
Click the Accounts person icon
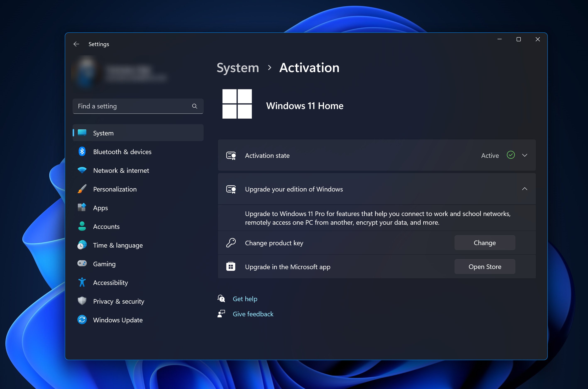point(82,226)
